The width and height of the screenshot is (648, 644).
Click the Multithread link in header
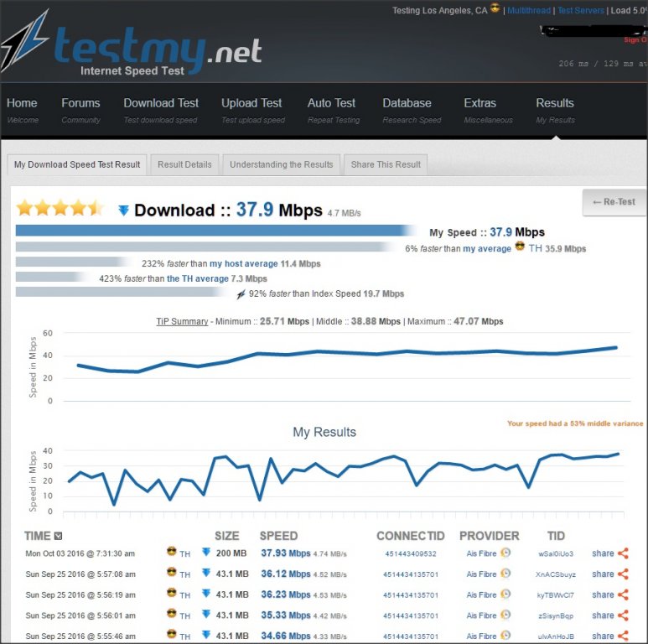pos(528,11)
